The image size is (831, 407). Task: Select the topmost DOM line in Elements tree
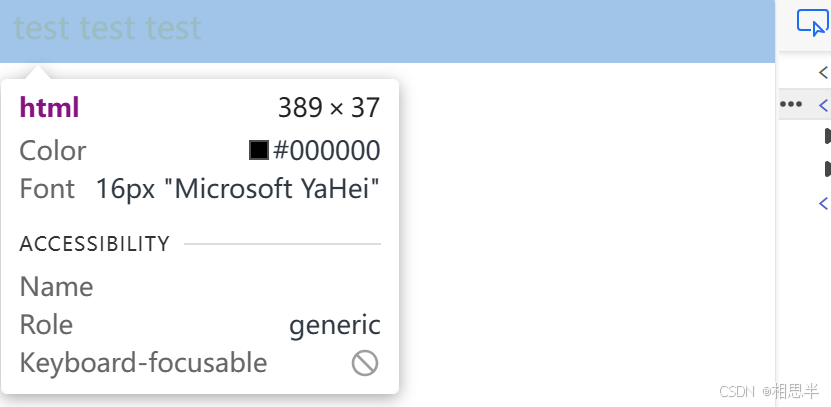(824, 72)
